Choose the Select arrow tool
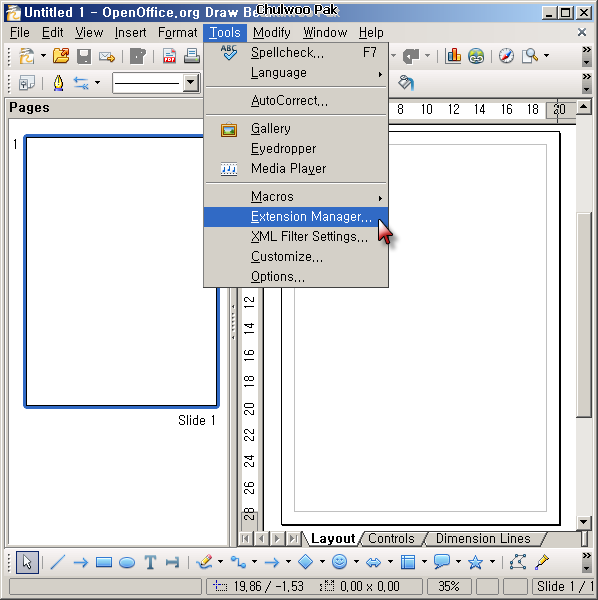This screenshot has height=600, width=598. [27, 562]
